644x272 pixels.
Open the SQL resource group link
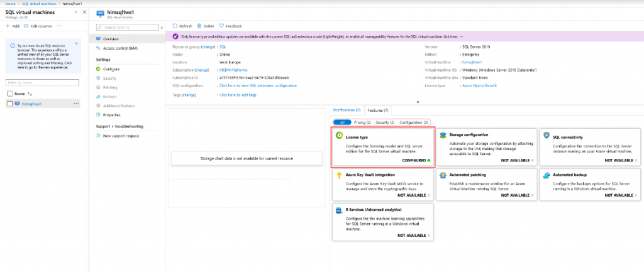pyautogui.click(x=223, y=46)
